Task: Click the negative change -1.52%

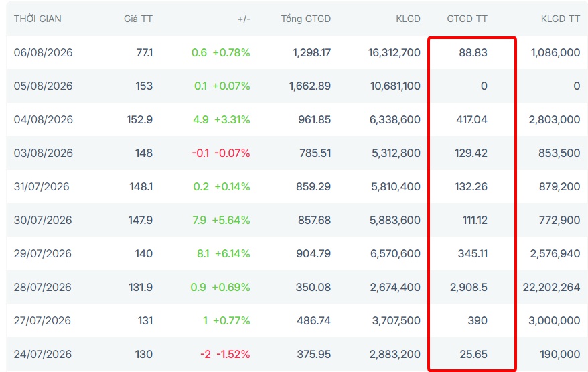Action: [x=233, y=354]
